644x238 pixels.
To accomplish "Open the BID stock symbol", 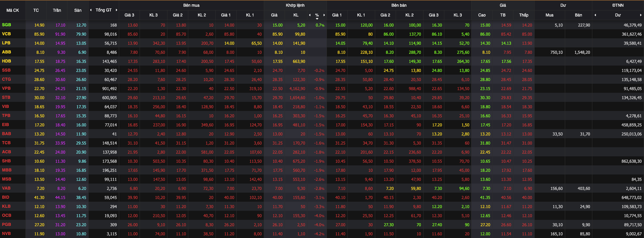I will click(5, 197).
